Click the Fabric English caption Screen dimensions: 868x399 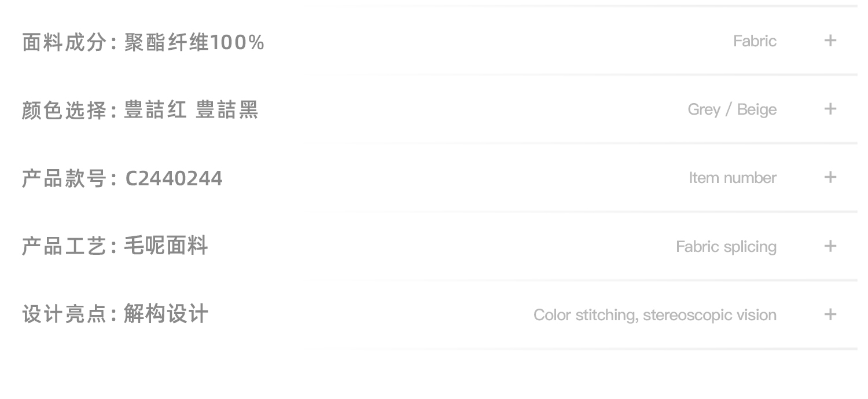coord(755,41)
